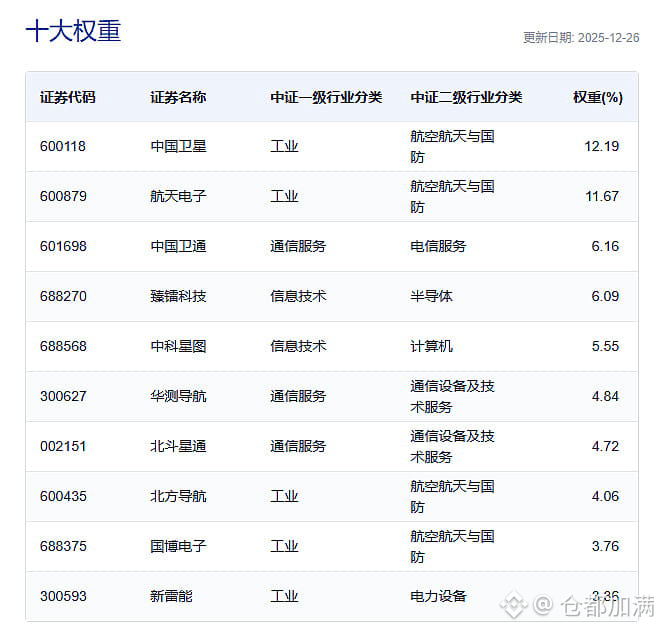This screenshot has width=662, height=631.
Task: Click the 十大权重 heading
Action: pyautogui.click(x=73, y=31)
